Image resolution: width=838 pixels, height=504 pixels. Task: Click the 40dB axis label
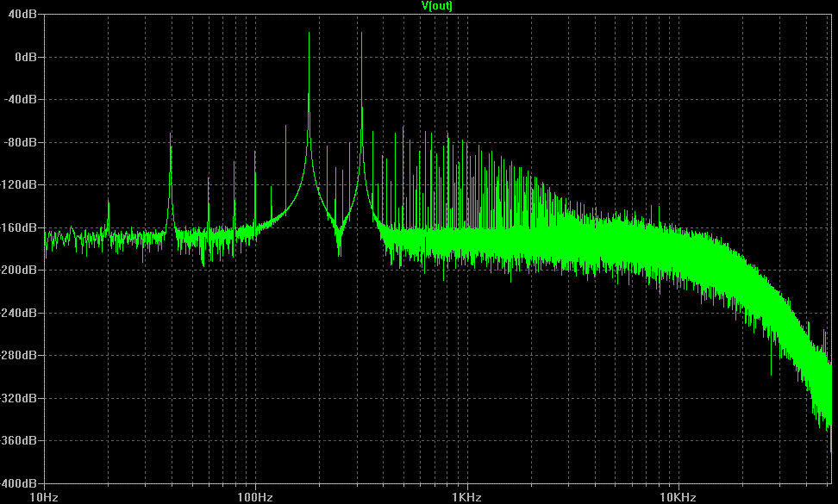click(x=22, y=15)
